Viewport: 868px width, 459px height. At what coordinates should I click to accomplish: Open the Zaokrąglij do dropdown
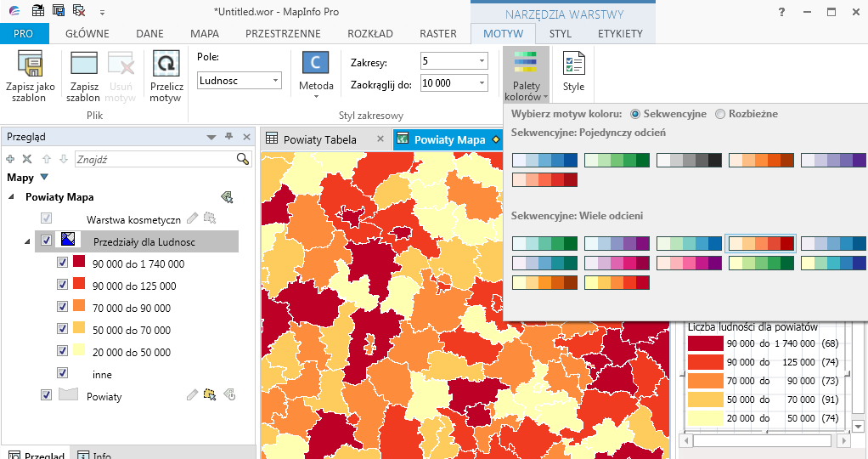click(x=482, y=83)
